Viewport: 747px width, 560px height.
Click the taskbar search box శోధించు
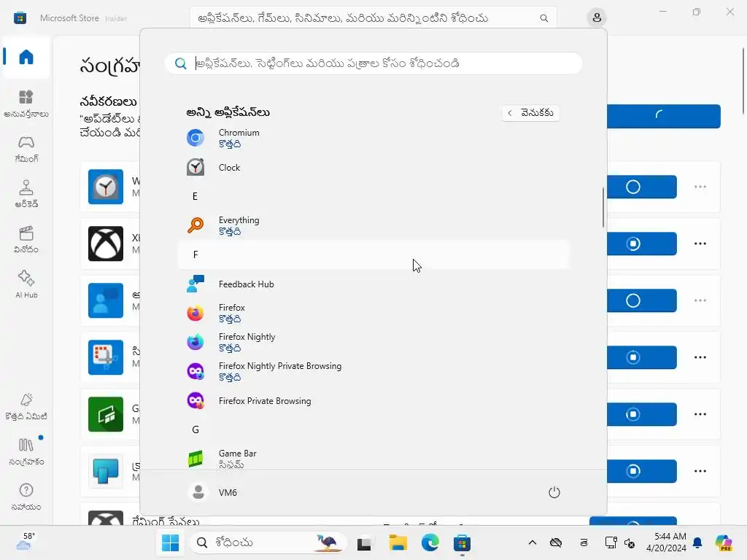click(x=268, y=542)
